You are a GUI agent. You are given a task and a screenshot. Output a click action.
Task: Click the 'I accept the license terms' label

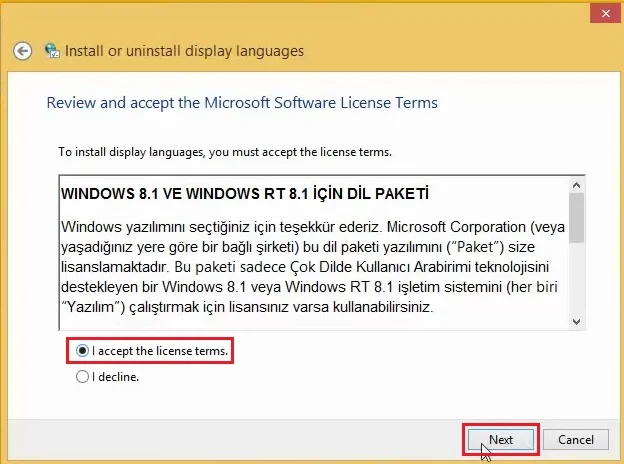[160, 351]
